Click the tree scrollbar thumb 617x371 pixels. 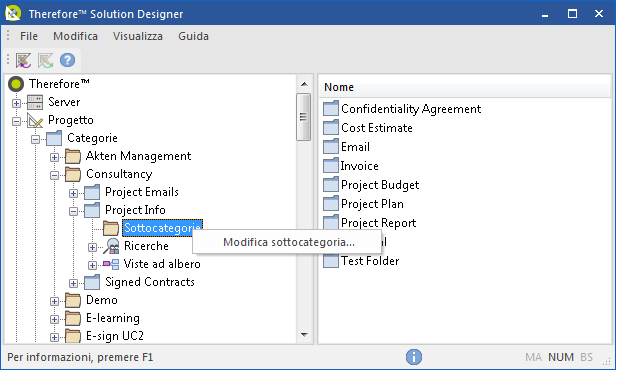[x=303, y=117]
